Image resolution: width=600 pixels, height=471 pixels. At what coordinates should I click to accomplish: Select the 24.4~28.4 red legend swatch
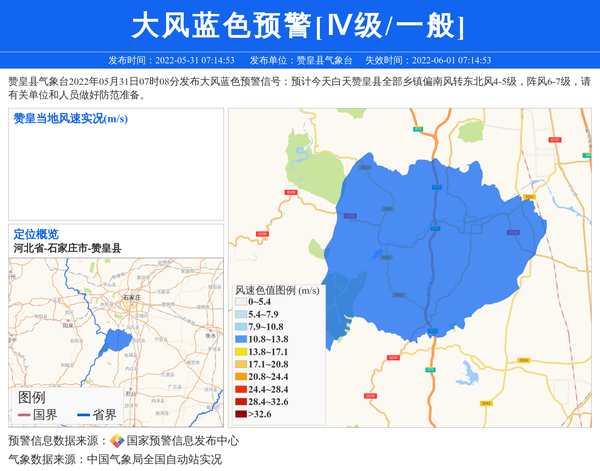(240, 389)
